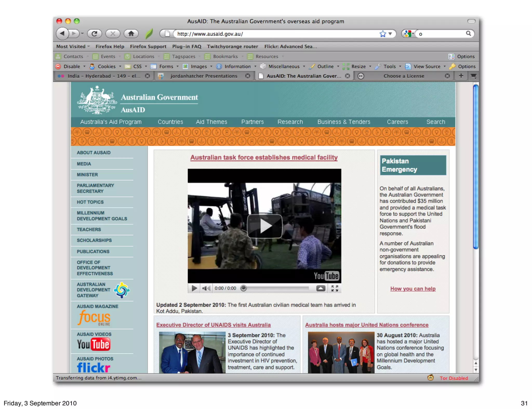Play the video using the small play control
The height and width of the screenshot is (409, 532).
194,288
